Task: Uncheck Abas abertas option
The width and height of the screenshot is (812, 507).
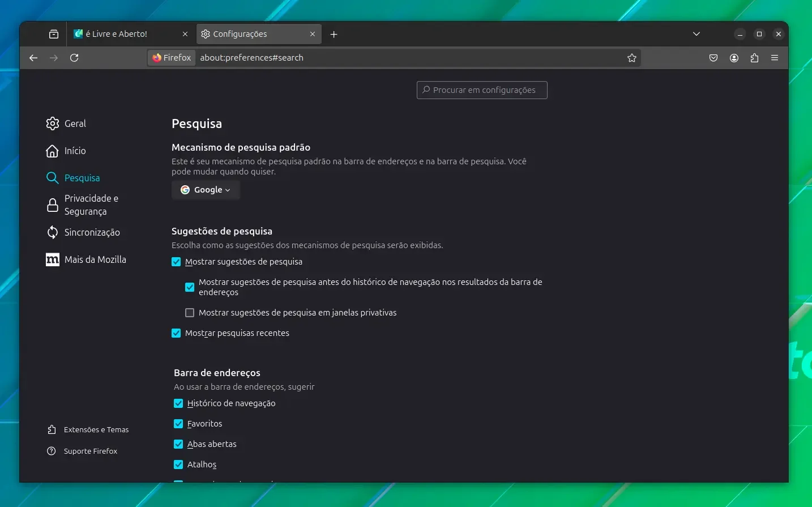Action: 178,444
